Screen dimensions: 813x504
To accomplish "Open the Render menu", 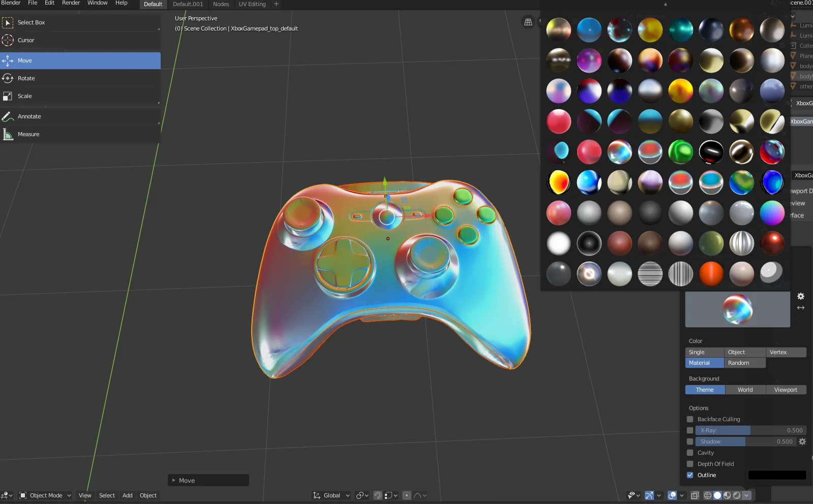I will (71, 4).
